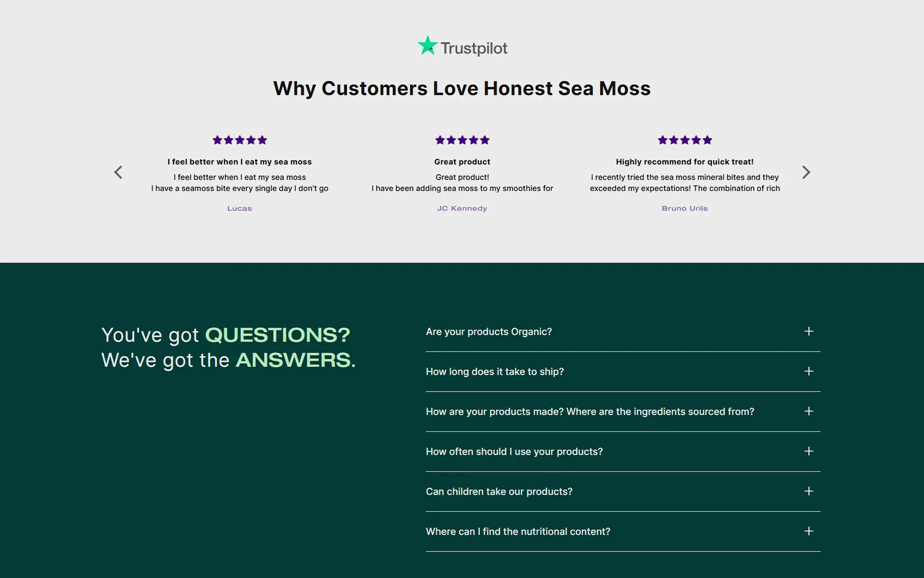Click reviewer name Bruno Urils
The height and width of the screenshot is (578, 924).
685,209
